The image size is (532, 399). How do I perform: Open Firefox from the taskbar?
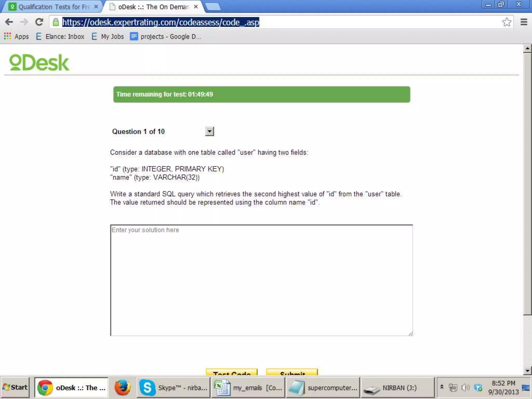click(122, 388)
